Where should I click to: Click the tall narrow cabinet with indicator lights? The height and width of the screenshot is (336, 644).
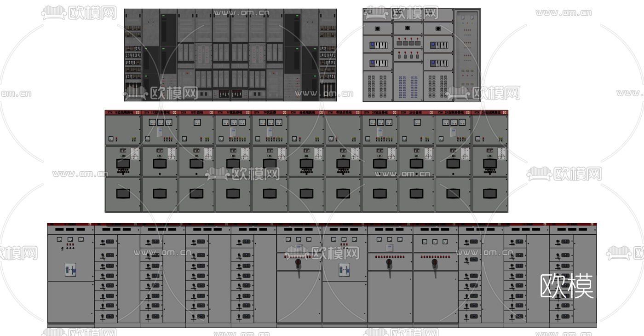(467, 55)
